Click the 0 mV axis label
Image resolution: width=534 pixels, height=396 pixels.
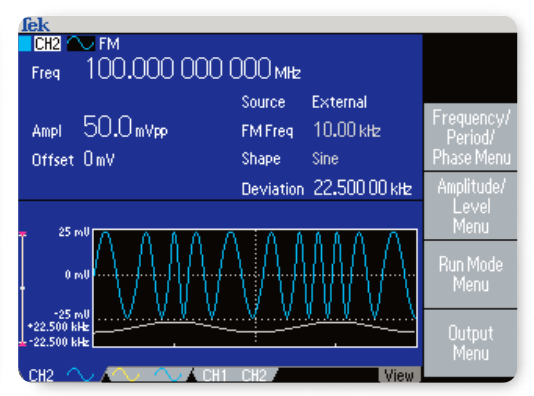77,274
